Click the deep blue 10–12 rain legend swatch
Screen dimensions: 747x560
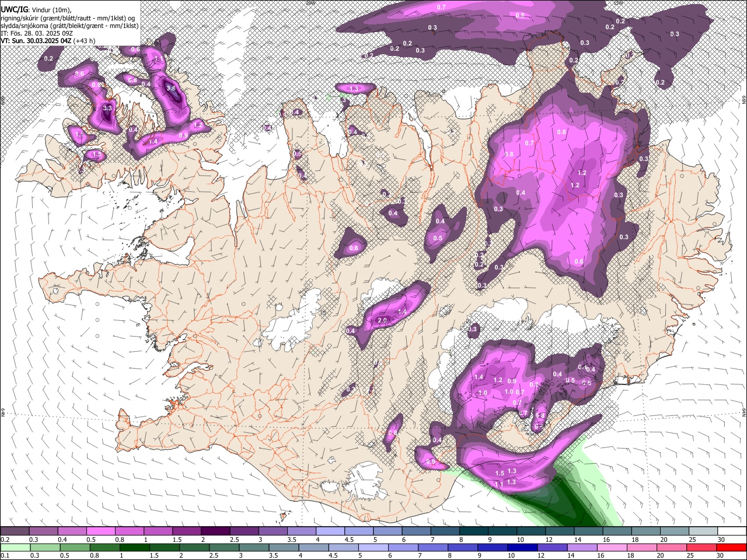[x=523, y=548]
